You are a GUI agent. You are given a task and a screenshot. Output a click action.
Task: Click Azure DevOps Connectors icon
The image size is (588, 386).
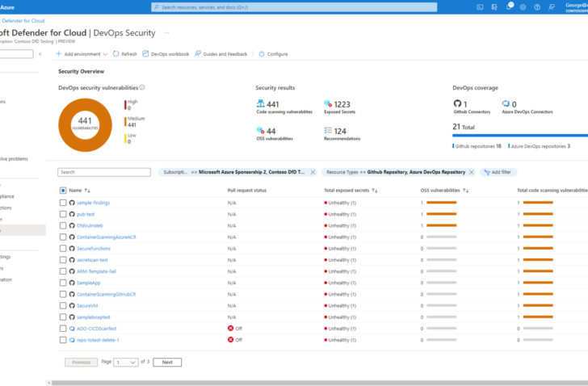point(506,103)
